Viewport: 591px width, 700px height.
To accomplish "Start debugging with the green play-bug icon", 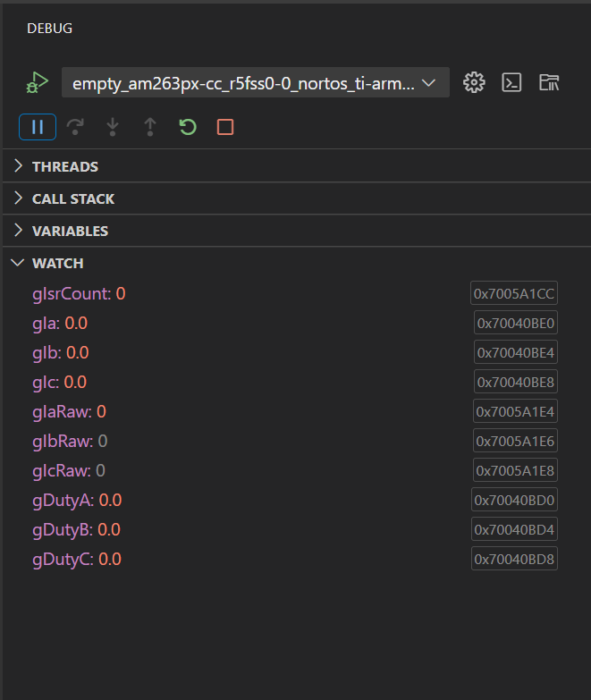I will coord(38,82).
